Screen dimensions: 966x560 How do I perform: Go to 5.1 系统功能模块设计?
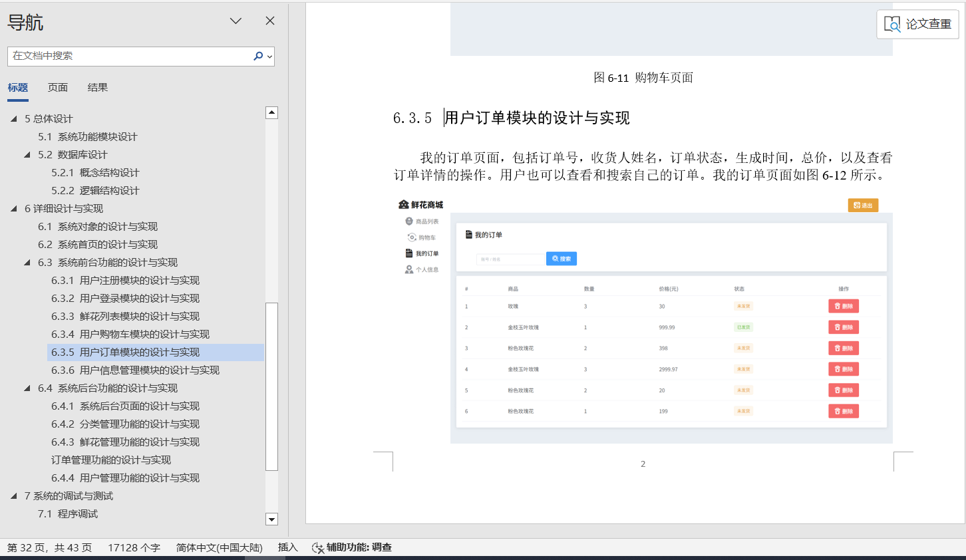pos(88,136)
